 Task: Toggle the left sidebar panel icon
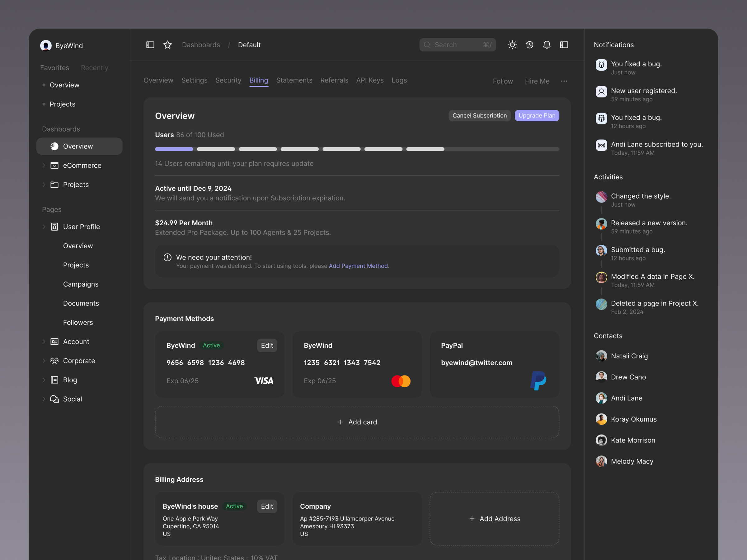click(150, 45)
